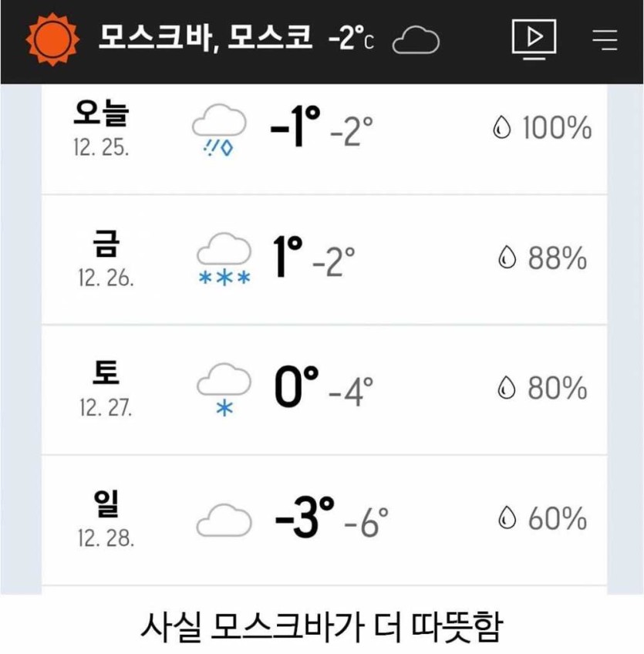The width and height of the screenshot is (644, 654).
Task: Click the 80% precipitation chance
Action: 557,389
